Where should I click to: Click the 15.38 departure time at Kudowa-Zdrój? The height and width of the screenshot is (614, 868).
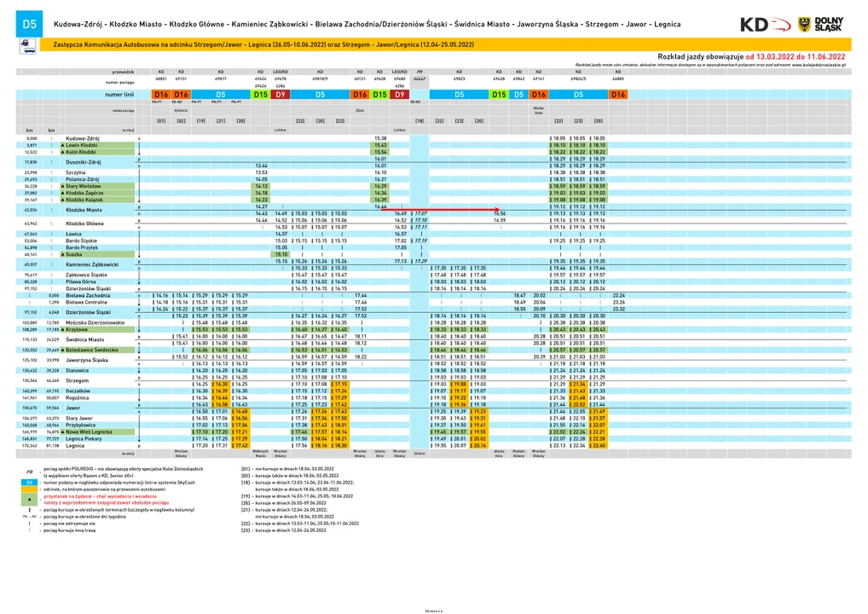pyautogui.click(x=380, y=138)
